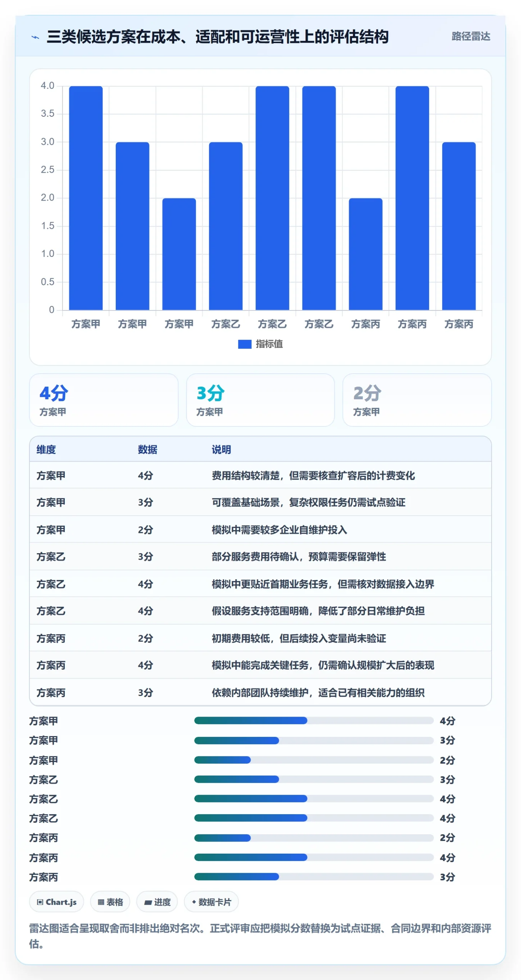Click the 方案丙 chart bar reaching 3.0

pyautogui.click(x=459, y=226)
